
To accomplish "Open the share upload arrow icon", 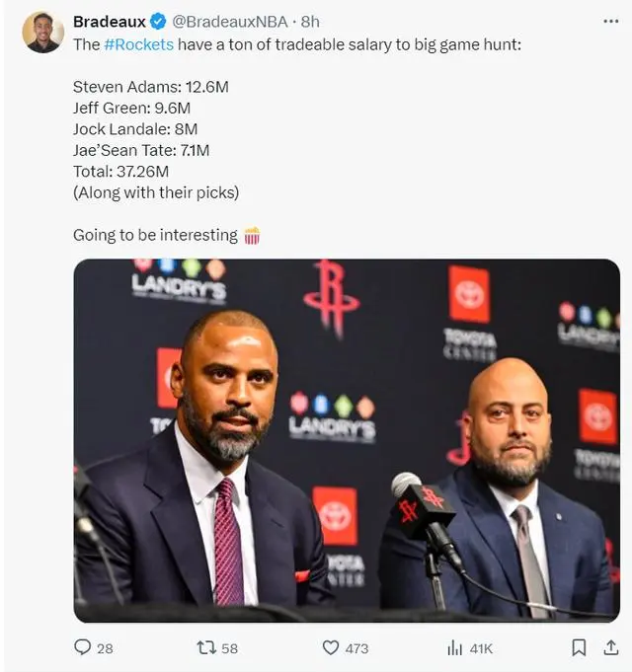I will (610, 647).
